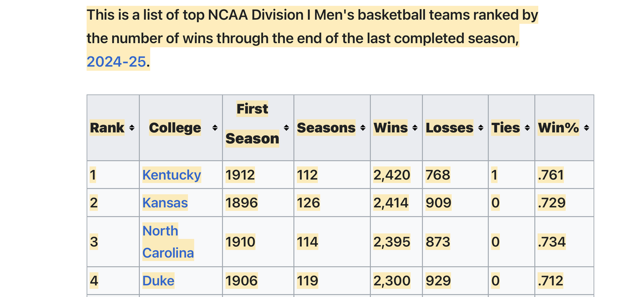This screenshot has width=644, height=297.
Task: Click the Seasons header label
Action: tap(326, 128)
